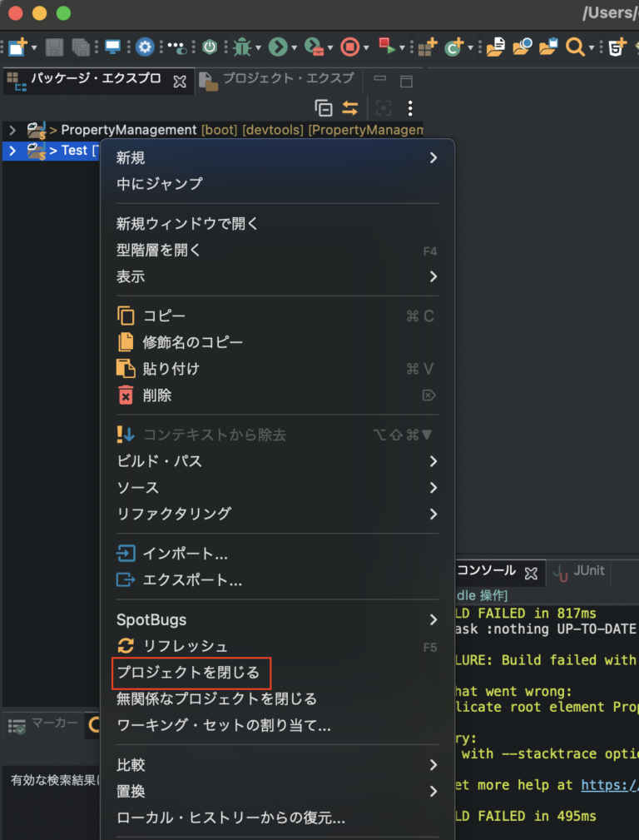The image size is (639, 840).
Task: Choose 型階層を開く menu item
Action: point(277,250)
